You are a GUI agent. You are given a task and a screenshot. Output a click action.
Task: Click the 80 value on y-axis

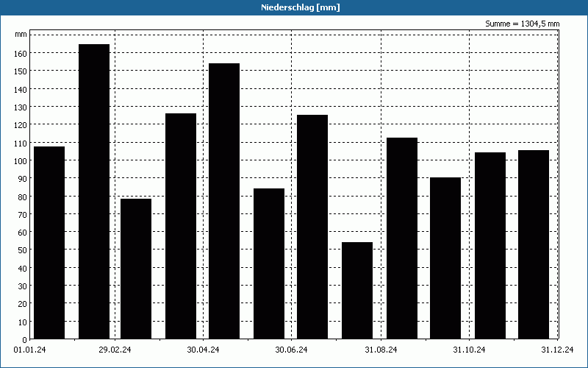(x=24, y=197)
